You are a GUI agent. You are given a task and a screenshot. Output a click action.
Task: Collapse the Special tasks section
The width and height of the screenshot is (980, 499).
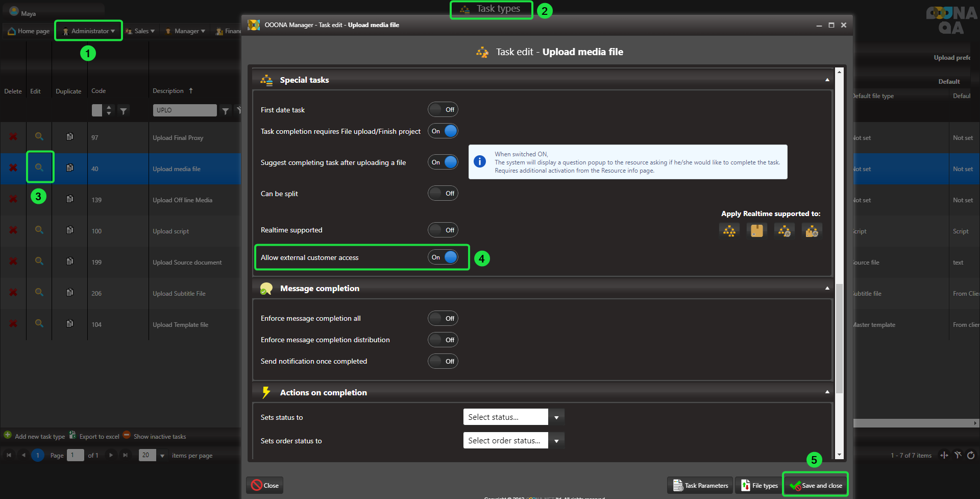pos(827,80)
